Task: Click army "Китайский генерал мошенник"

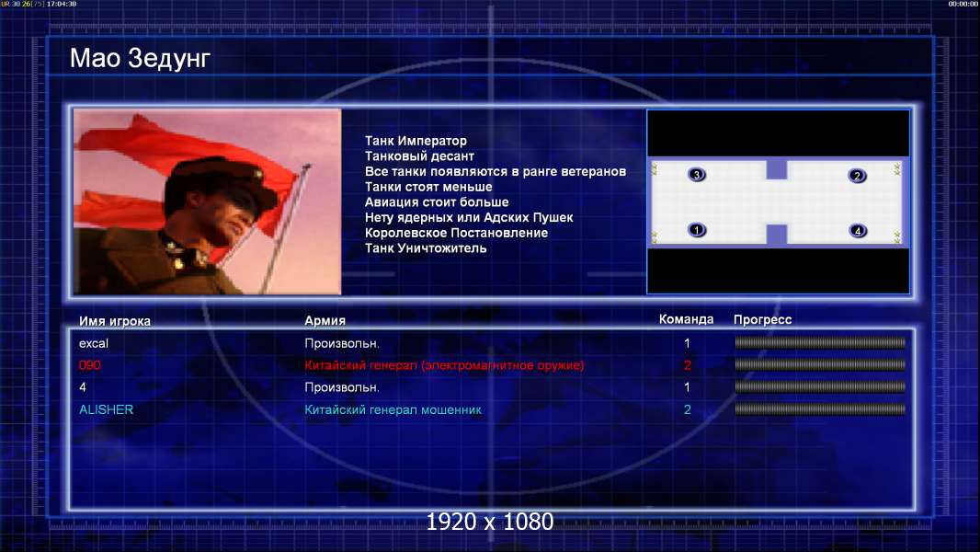Action: (x=393, y=409)
